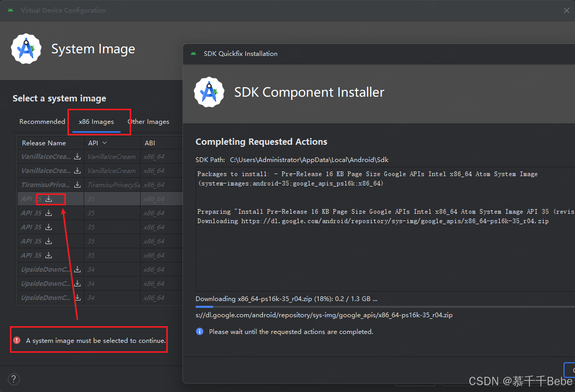
Task: Click the blue info icon beside Please wait
Action: click(x=200, y=331)
